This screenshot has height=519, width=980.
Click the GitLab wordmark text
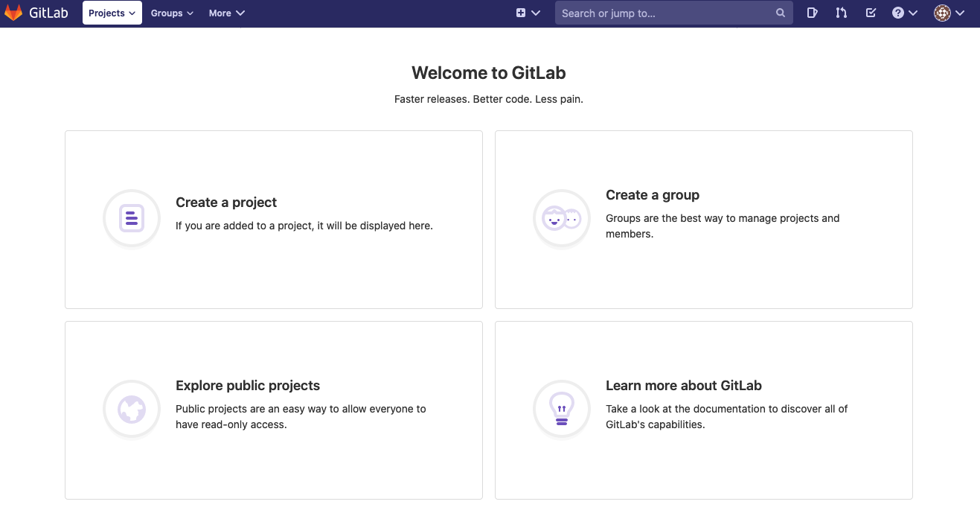[x=48, y=13]
